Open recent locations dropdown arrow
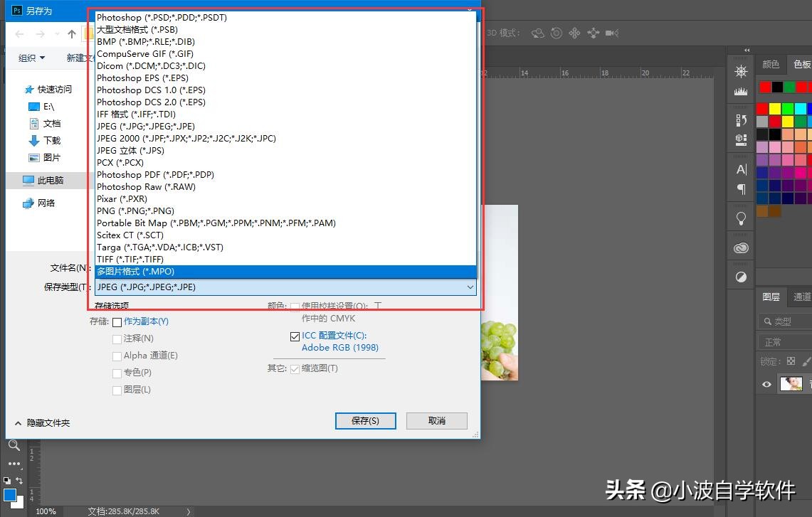This screenshot has width=812, height=517. click(57, 34)
